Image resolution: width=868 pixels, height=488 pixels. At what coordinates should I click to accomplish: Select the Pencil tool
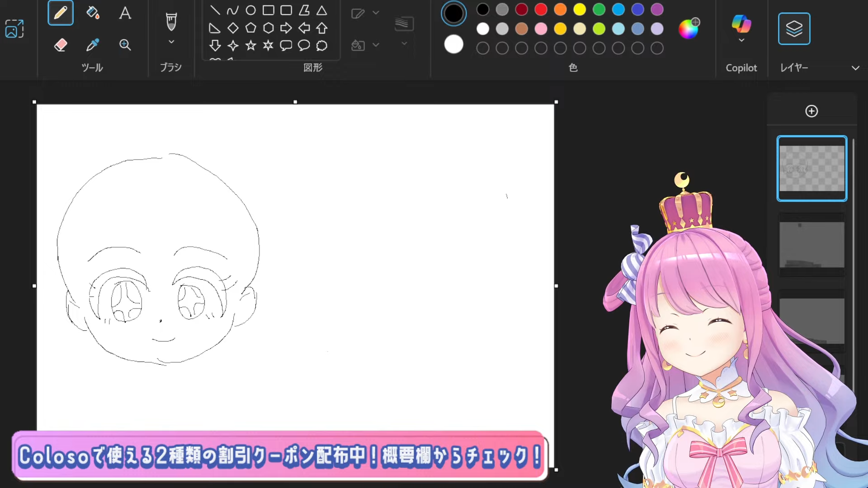coord(60,13)
